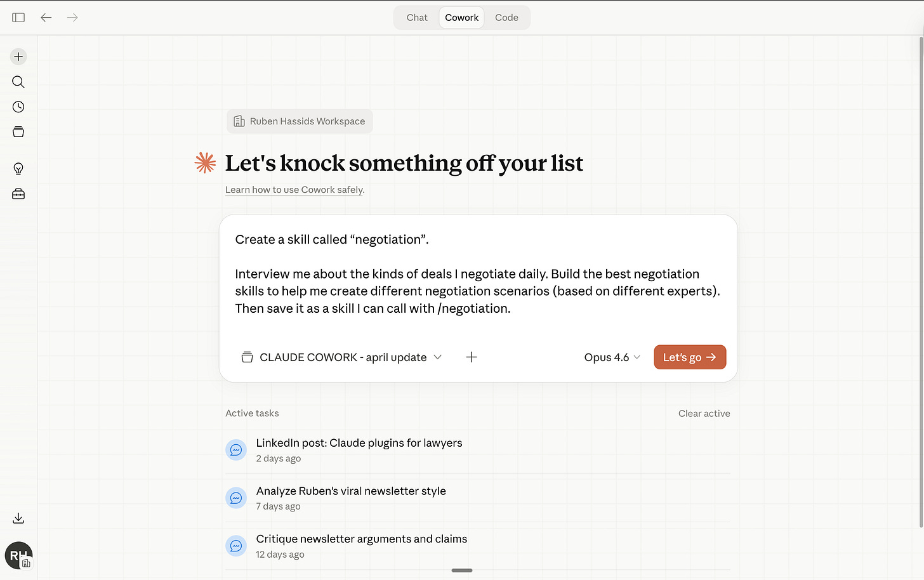Open CLAUDE COWORK - april update folder dropdown
Viewport: 924px width, 580px height.
click(x=341, y=357)
